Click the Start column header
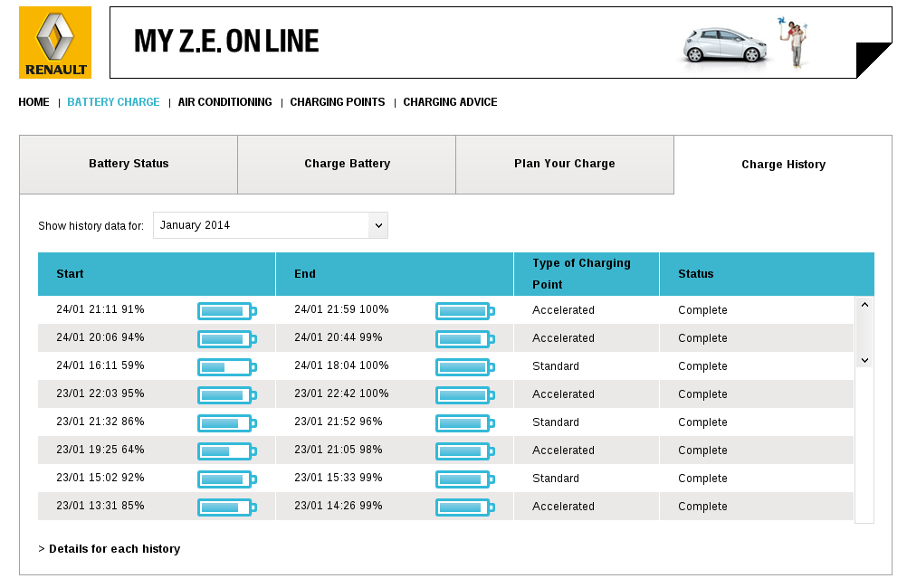 click(x=157, y=274)
